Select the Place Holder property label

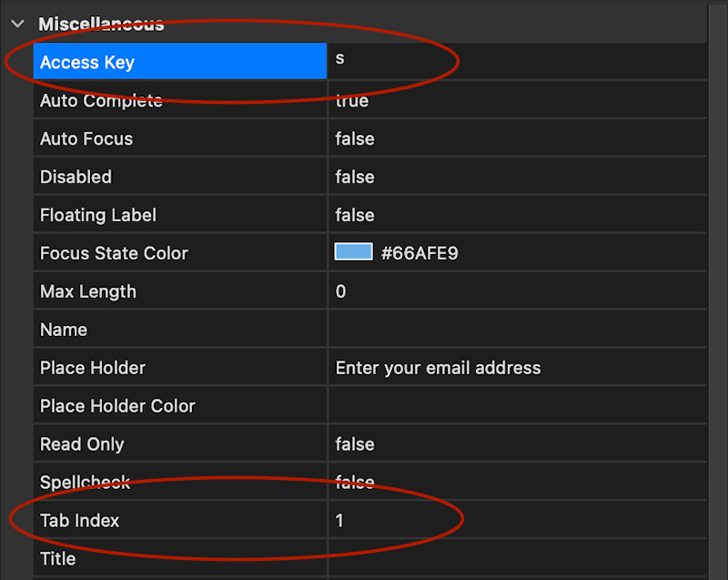coord(93,369)
